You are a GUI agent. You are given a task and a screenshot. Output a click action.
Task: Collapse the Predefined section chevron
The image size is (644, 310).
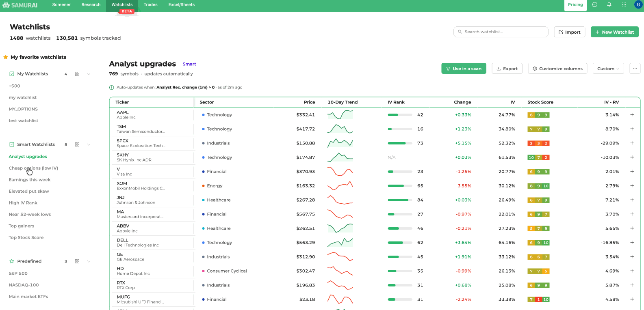click(89, 261)
